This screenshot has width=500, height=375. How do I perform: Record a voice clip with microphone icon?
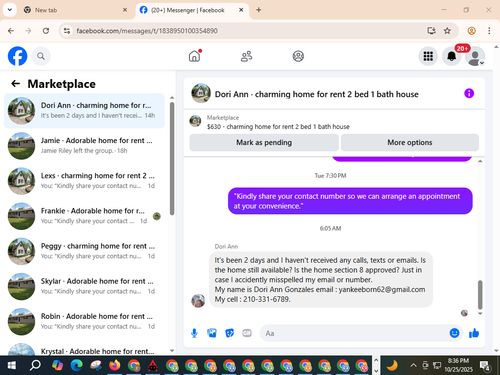click(x=194, y=333)
